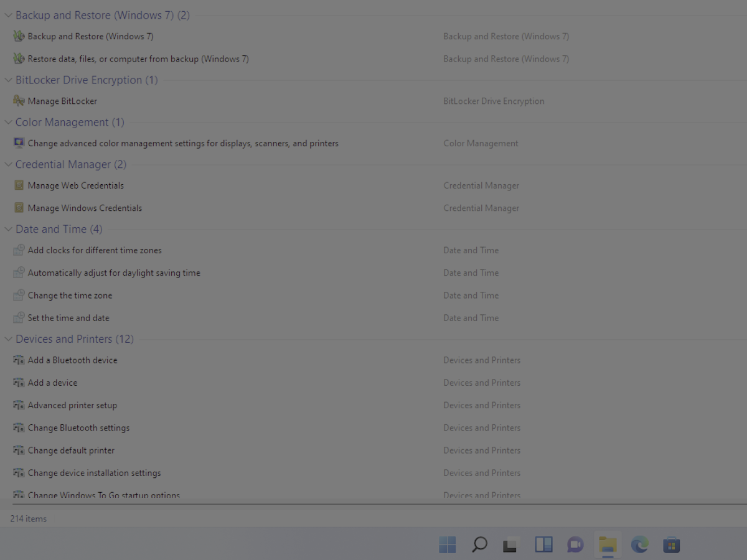Open Change advanced color management settings
Image resolution: width=747 pixels, height=560 pixels.
pos(183,143)
